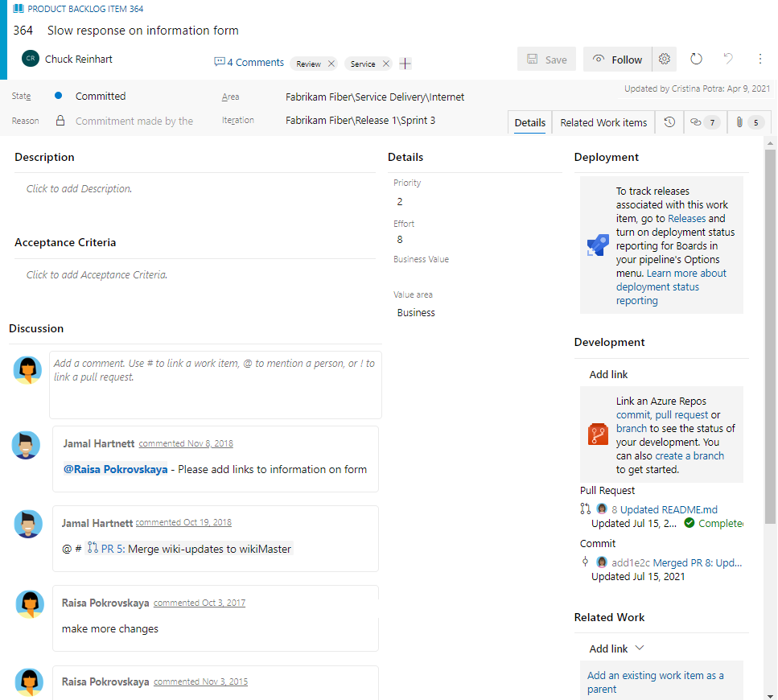Open the Attachments tab showing 5
This screenshot has height=700, width=778.
749,122
